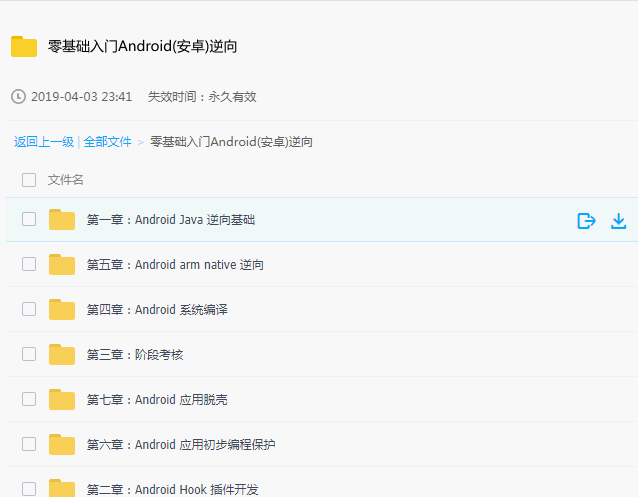Click folder icon of 第七章 Android 应用脱壳
The width and height of the screenshot is (638, 497).
click(x=62, y=399)
